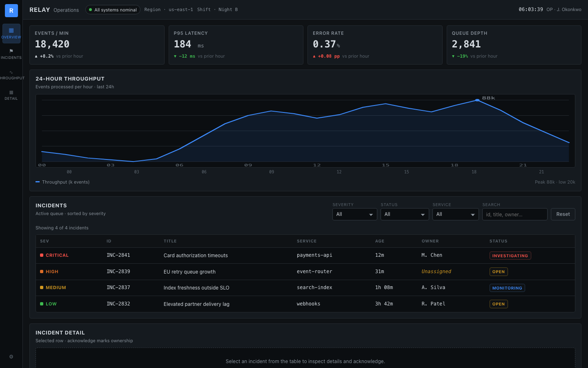Screen dimensions: 588x368
Task: Click the error rate red up-arrow indicator
Action: pos(314,56)
